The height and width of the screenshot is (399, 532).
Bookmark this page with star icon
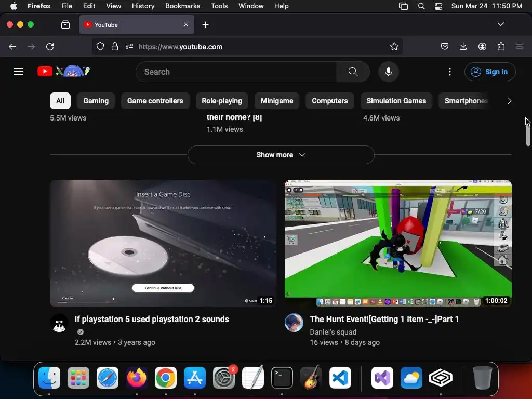point(394,46)
